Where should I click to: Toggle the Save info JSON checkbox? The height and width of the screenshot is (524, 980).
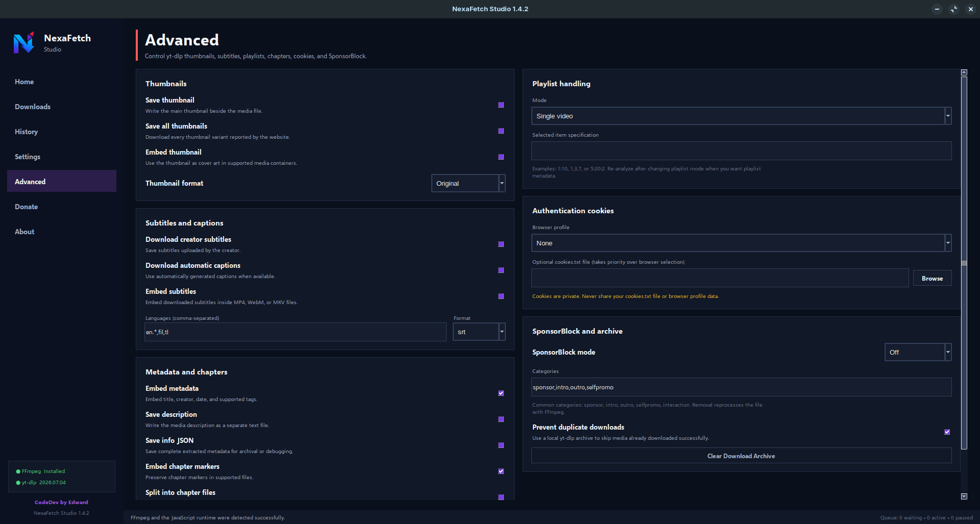(x=501, y=445)
